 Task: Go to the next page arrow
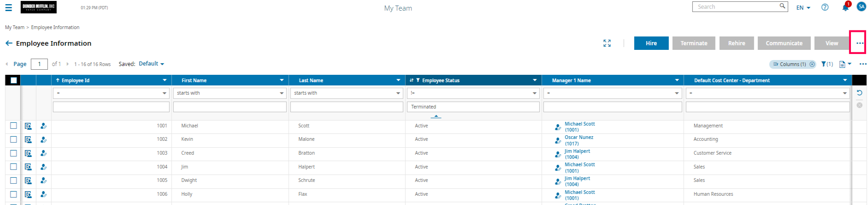[x=67, y=64]
